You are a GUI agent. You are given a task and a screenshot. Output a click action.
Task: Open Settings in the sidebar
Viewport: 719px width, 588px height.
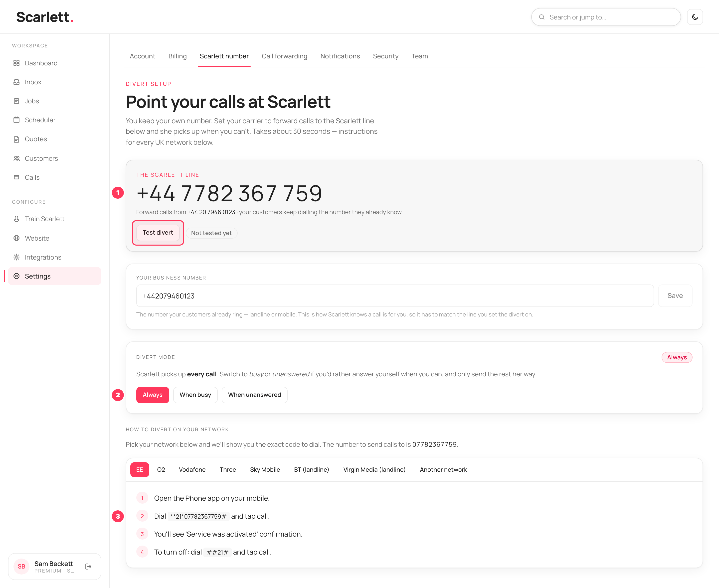55,276
